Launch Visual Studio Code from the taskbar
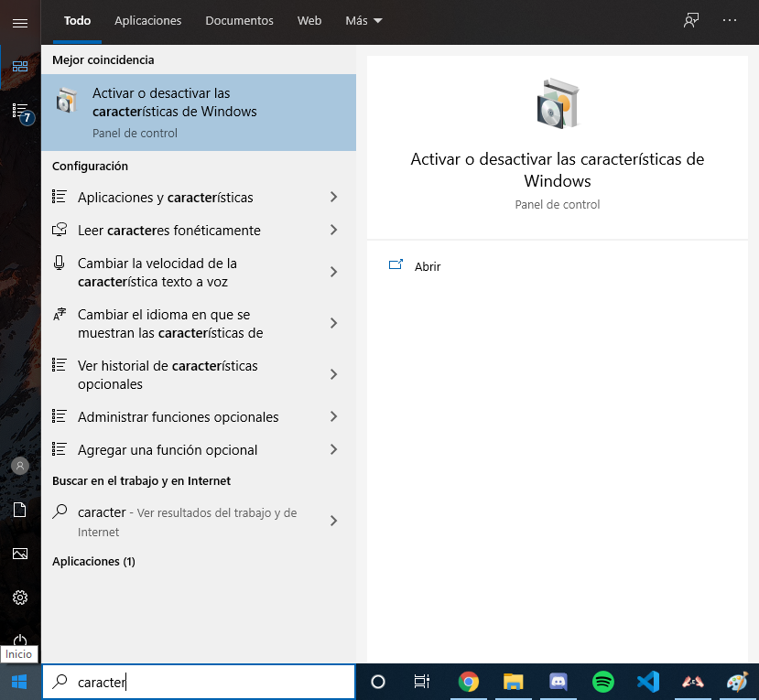Image resolution: width=759 pixels, height=700 pixels. [x=647, y=682]
